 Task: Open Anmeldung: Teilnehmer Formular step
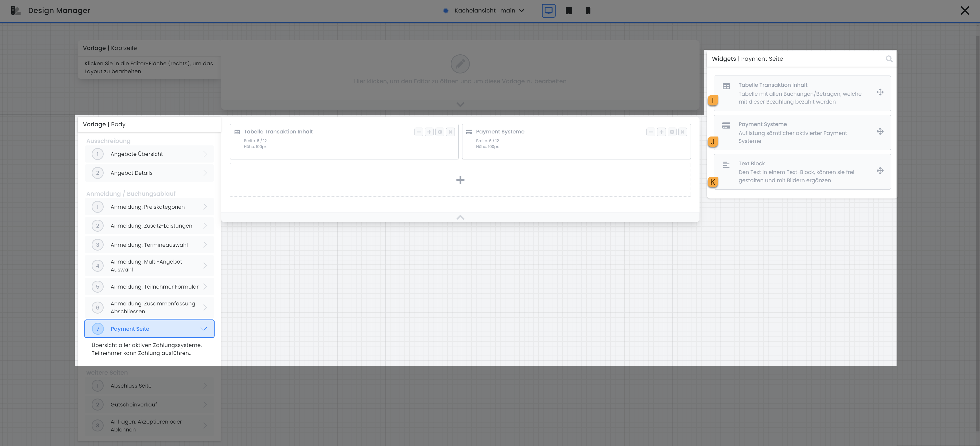(x=149, y=287)
